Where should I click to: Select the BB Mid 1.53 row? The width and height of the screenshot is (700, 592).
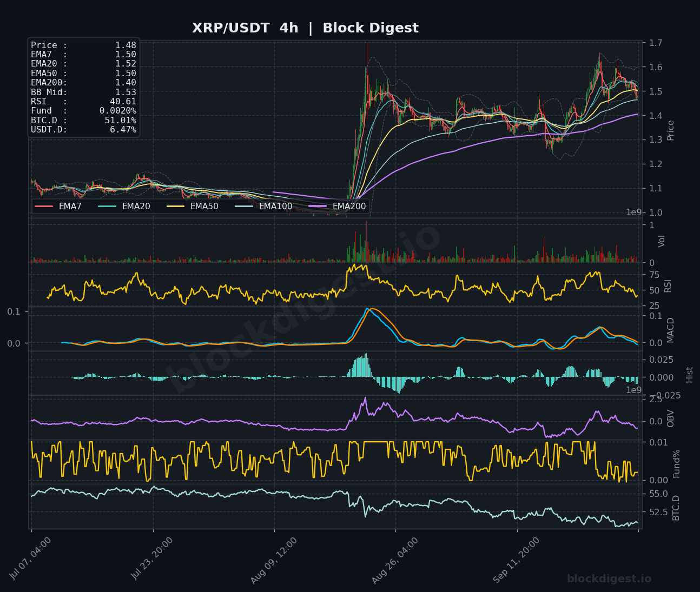(x=83, y=92)
